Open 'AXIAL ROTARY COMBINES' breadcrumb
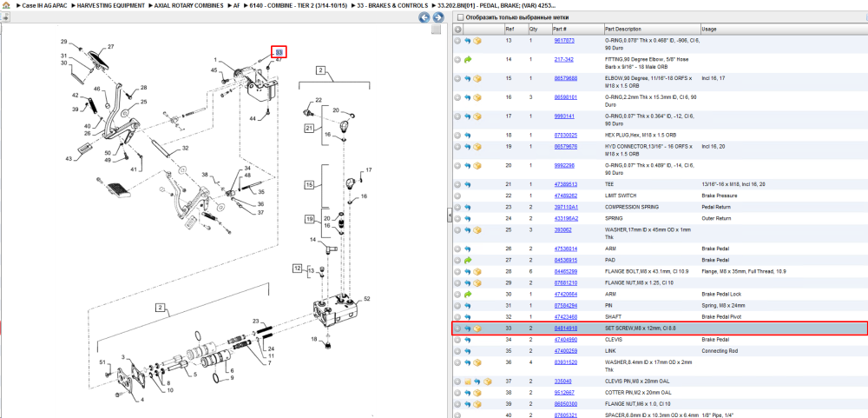Image resolution: width=868 pixels, height=418 pixels. [x=188, y=5]
